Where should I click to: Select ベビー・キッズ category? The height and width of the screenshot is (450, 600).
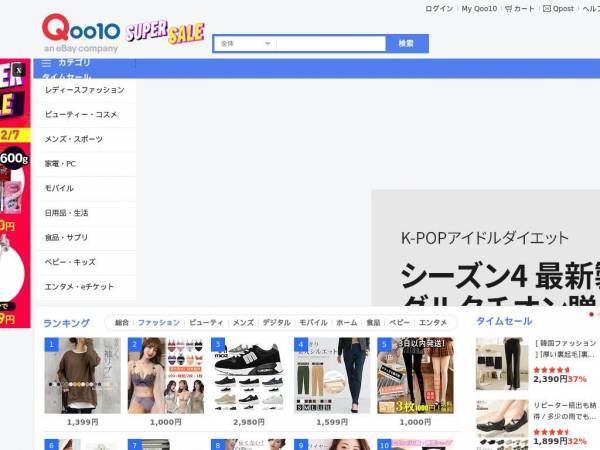click(85, 262)
